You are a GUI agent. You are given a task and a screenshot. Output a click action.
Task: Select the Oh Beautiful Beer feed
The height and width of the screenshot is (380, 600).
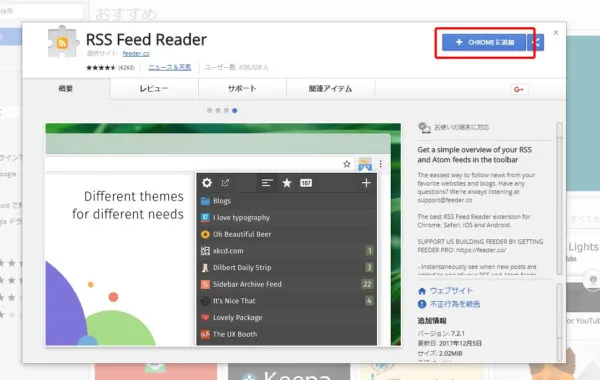287,234
